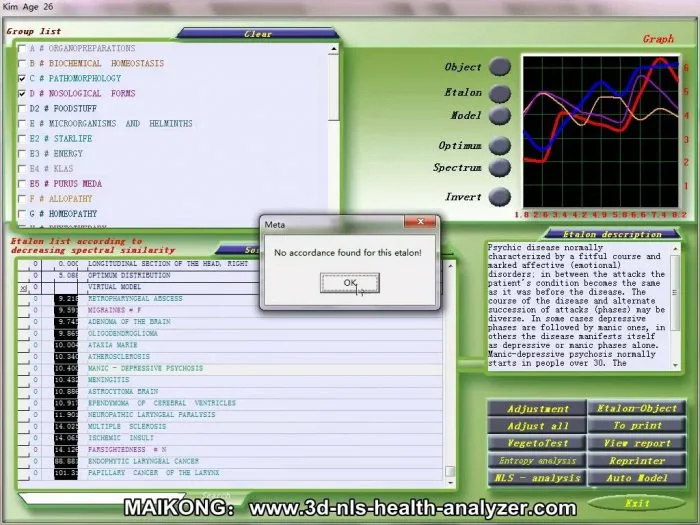700x525 pixels.
Task: Click the Adjust all button
Action: click(x=537, y=426)
